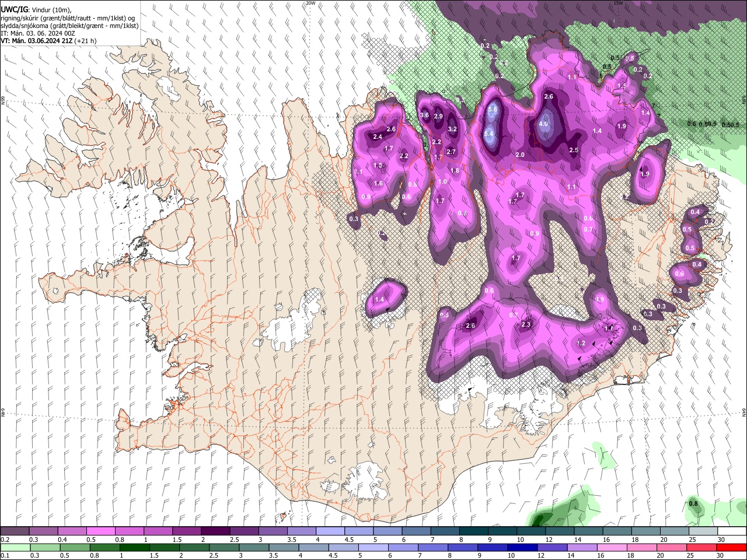The width and height of the screenshot is (747, 560).
Task: Click the 15W longitude label
Action: (x=618, y=3)
